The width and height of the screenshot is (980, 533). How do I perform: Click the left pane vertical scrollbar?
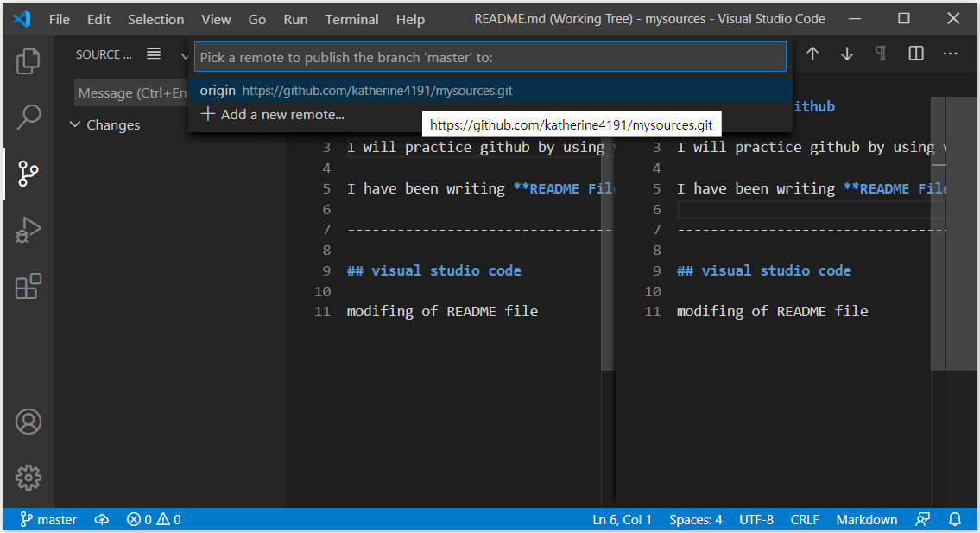point(608,255)
